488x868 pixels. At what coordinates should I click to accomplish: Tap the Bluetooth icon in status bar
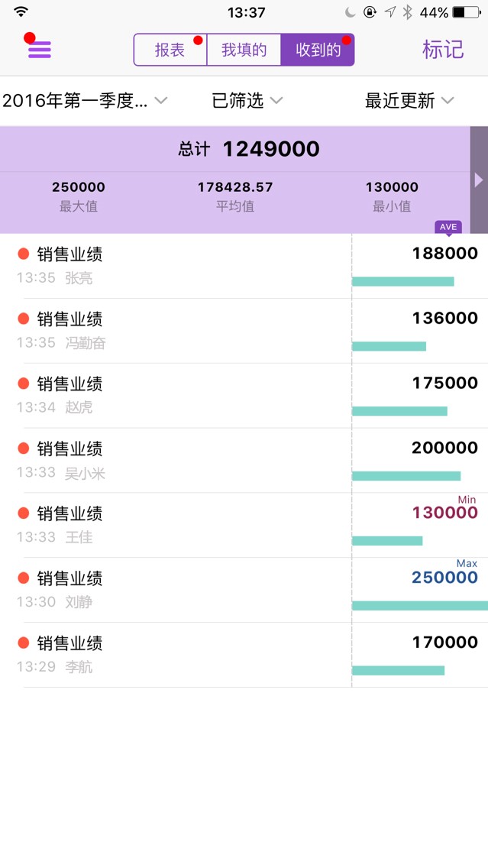408,12
